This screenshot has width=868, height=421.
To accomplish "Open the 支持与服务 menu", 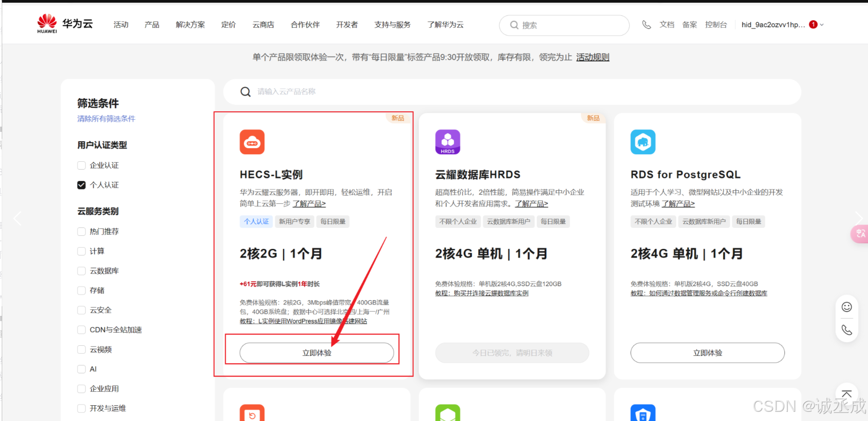I will pyautogui.click(x=392, y=25).
